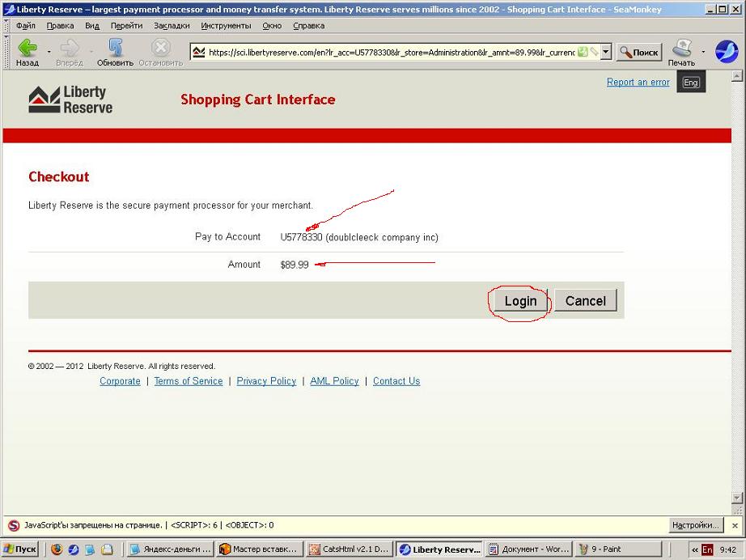
Task: Follow the Report an error link
Action: tap(638, 83)
